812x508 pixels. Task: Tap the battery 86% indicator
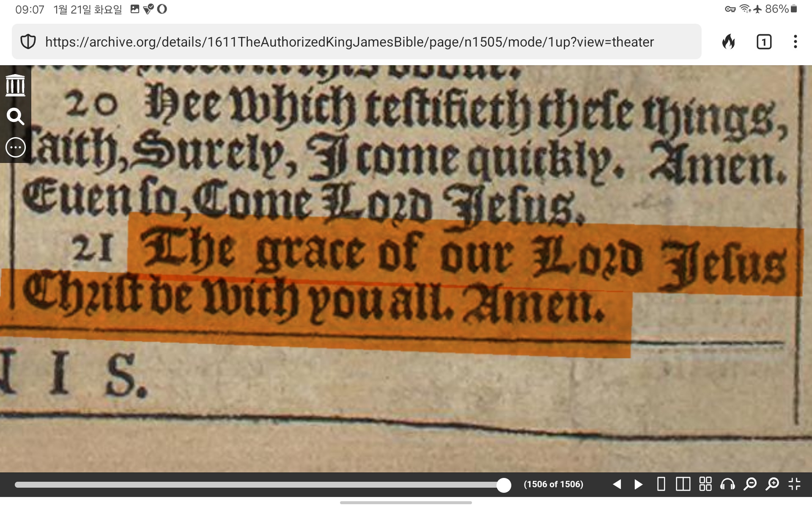pyautogui.click(x=781, y=9)
